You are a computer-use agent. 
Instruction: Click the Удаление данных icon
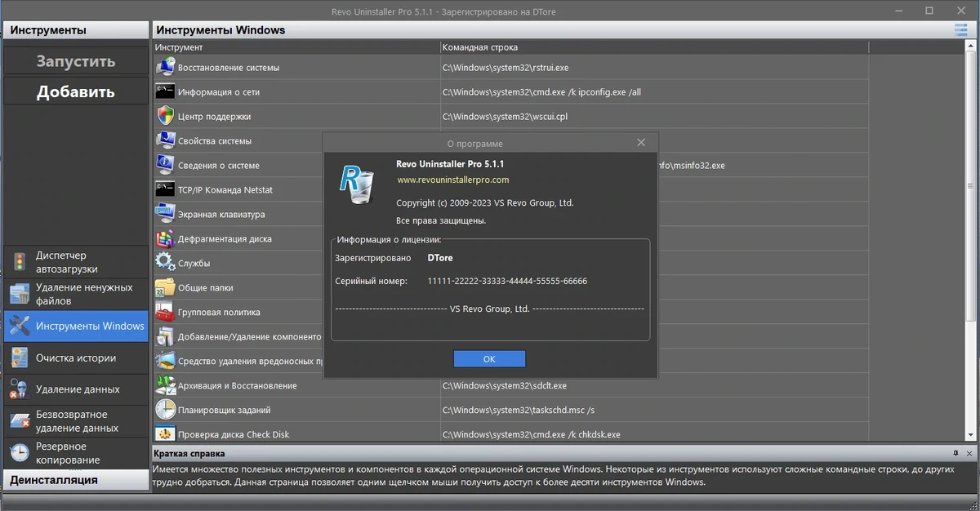coord(19,389)
